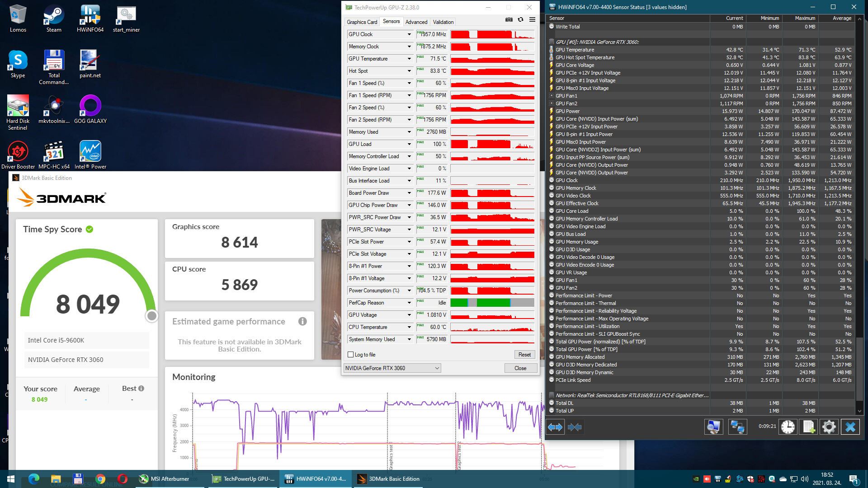Click Best score info icon in 3DMark
This screenshot has height=488, width=868.
(141, 389)
